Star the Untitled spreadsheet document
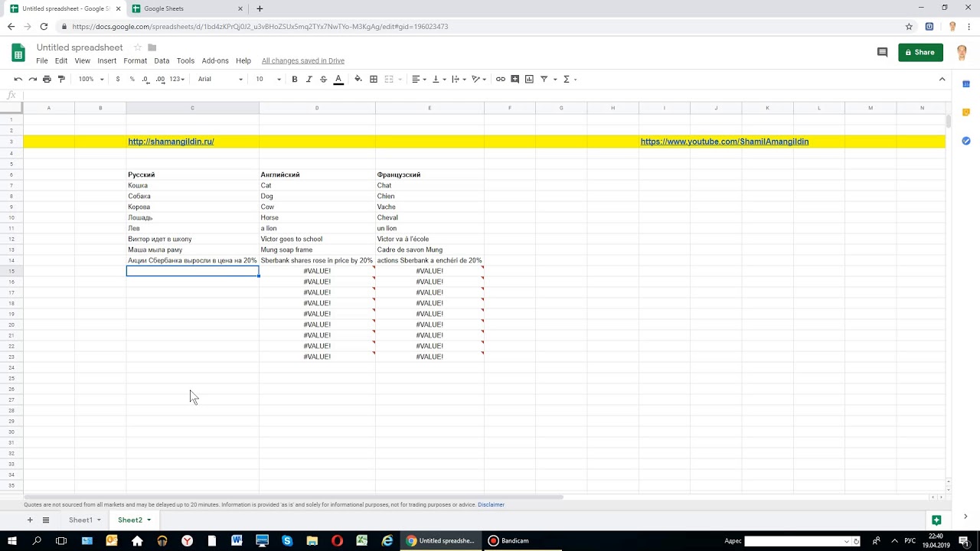This screenshot has width=980, height=551. [x=138, y=47]
